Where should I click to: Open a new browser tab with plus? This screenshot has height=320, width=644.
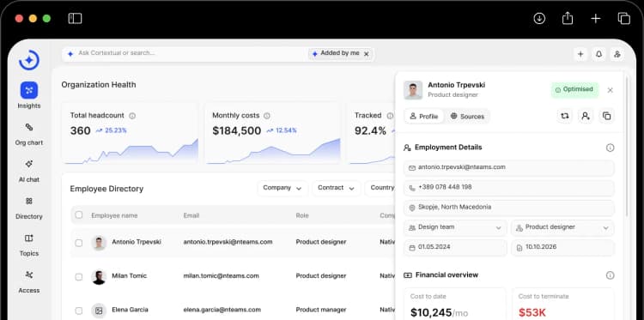tap(596, 19)
